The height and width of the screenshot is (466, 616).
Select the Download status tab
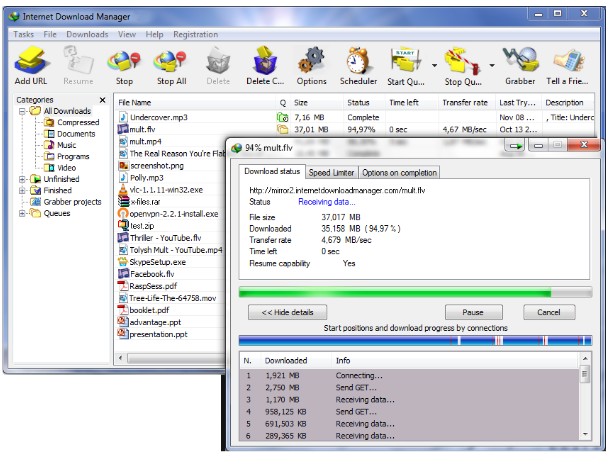272,171
